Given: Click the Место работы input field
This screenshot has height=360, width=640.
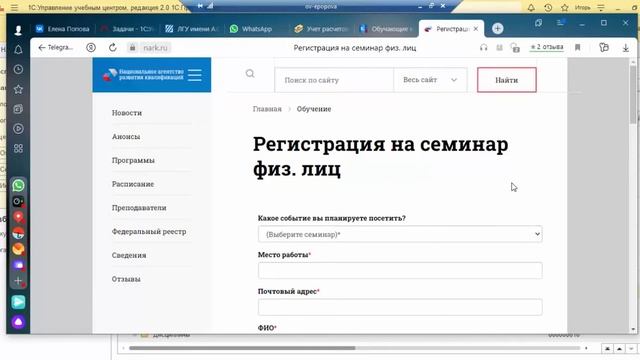Looking at the screenshot, I should 400,270.
